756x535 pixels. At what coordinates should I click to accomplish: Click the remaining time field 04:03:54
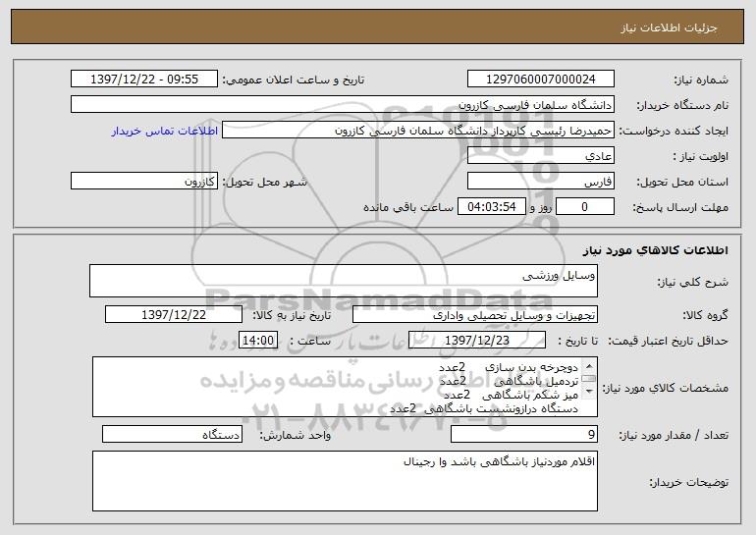point(491,207)
